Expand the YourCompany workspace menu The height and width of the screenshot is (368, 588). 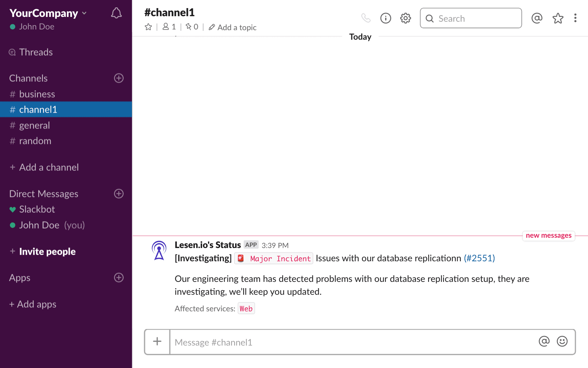(48, 13)
